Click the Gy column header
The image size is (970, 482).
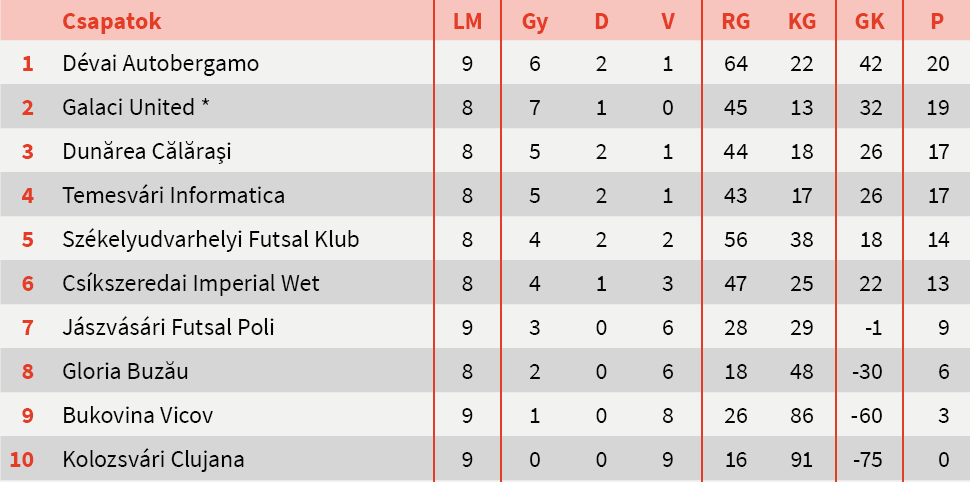coord(534,21)
